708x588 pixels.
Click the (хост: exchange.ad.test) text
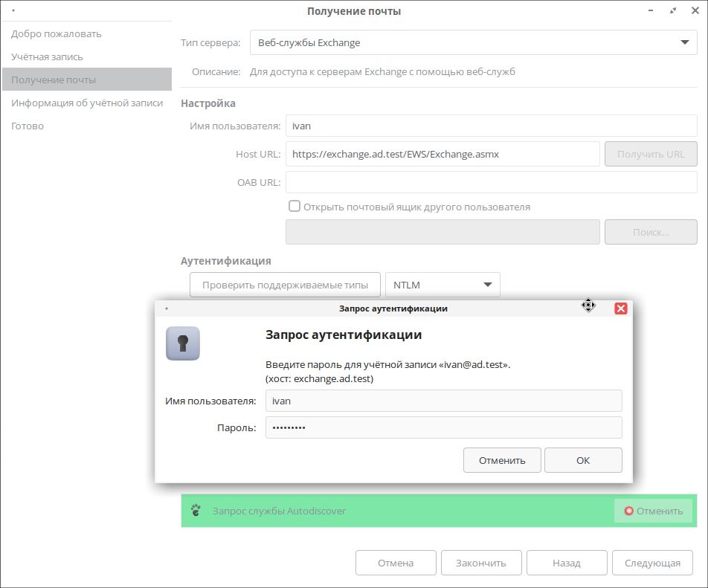(319, 378)
